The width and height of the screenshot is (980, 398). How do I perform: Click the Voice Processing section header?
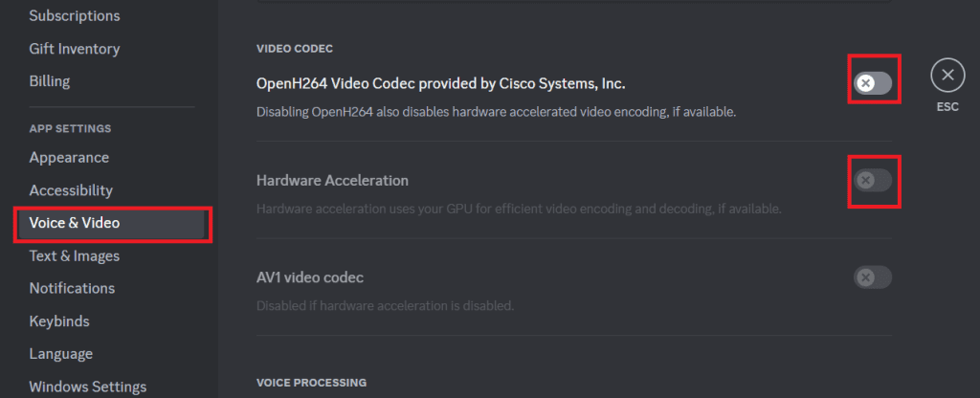coord(311,383)
